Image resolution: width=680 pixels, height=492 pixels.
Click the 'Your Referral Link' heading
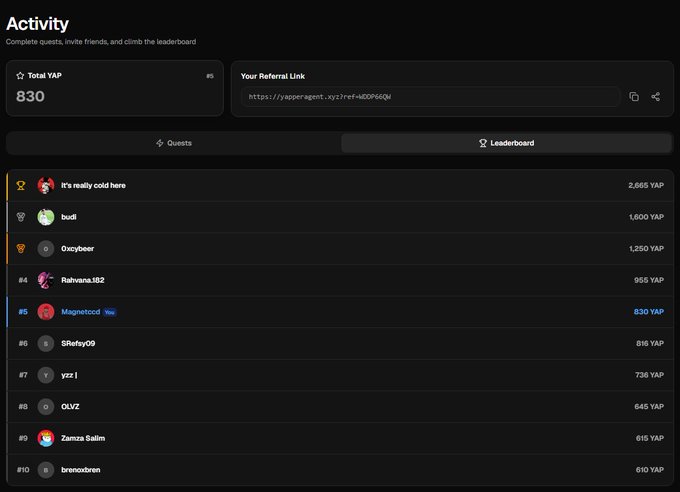pyautogui.click(x=273, y=76)
